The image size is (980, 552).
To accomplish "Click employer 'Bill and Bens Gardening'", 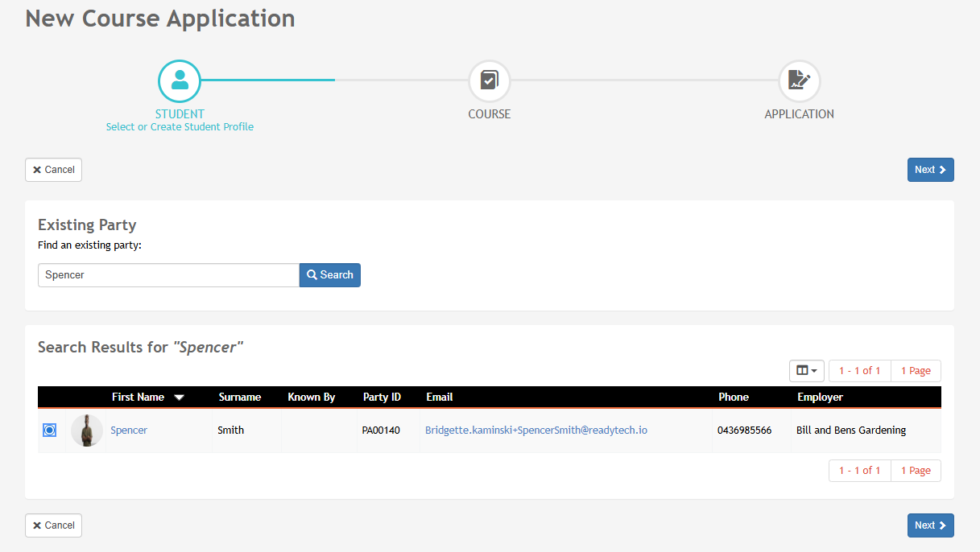I will (851, 430).
